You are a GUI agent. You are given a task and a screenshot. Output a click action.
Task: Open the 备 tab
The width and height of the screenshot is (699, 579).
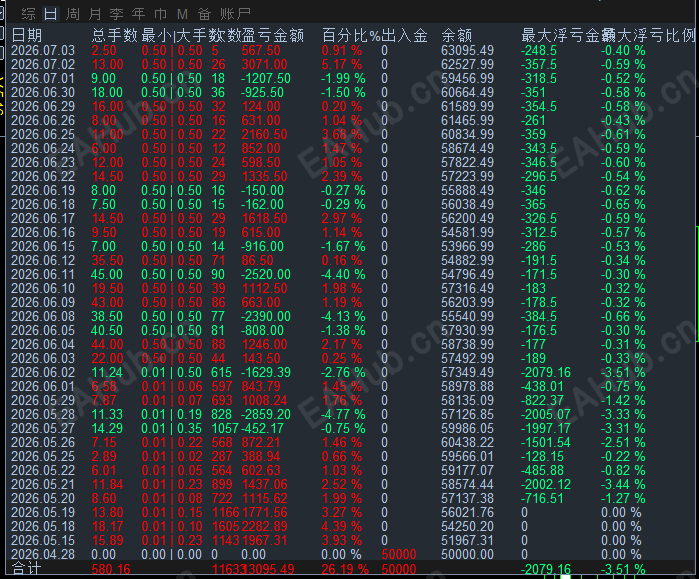click(204, 14)
